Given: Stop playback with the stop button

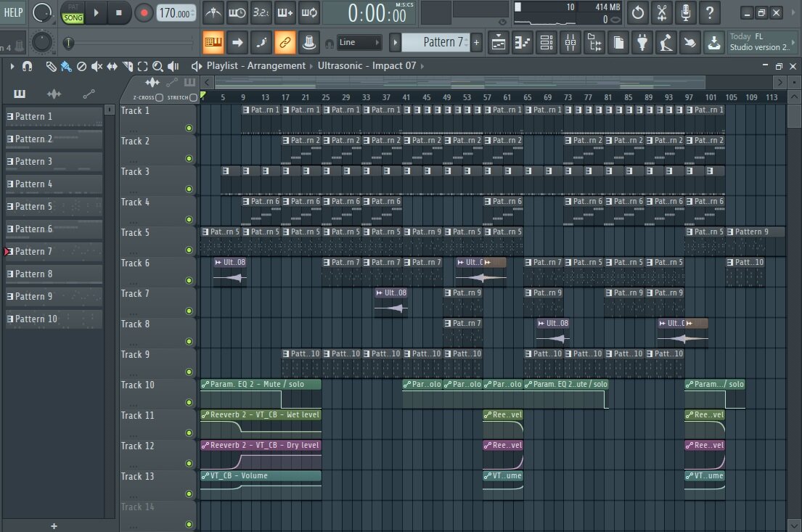Looking at the screenshot, I should point(118,13).
